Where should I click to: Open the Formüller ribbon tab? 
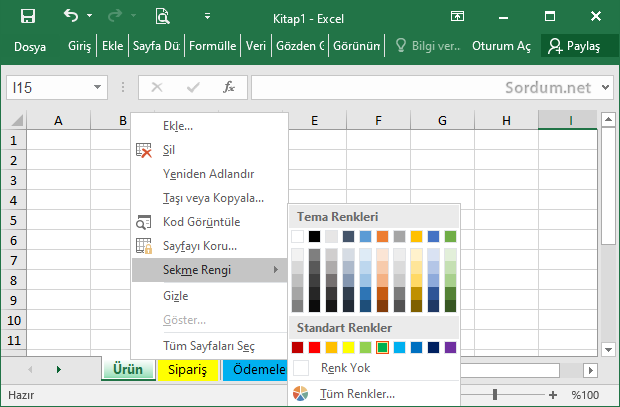click(x=212, y=46)
